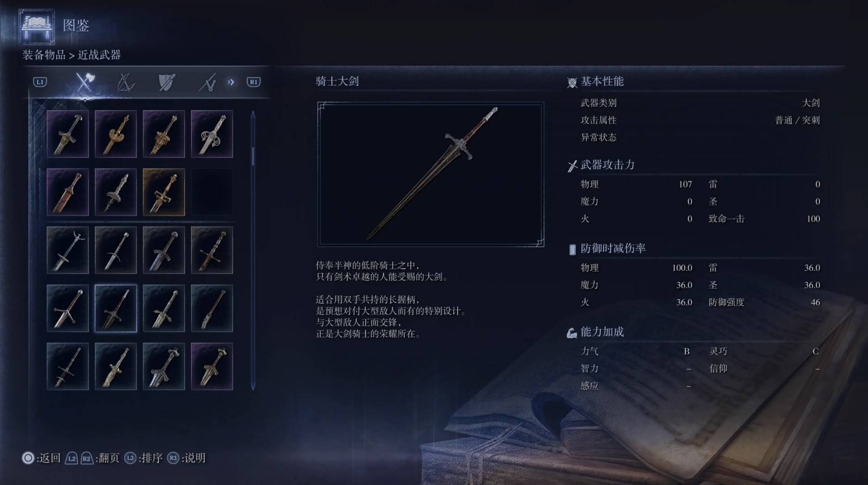Select the last weapon in bottom row
Screen dimensions: 868x485
212,366
